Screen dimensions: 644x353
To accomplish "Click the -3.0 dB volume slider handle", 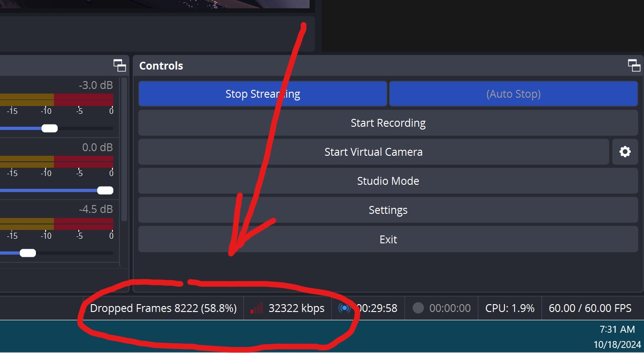I will point(50,128).
